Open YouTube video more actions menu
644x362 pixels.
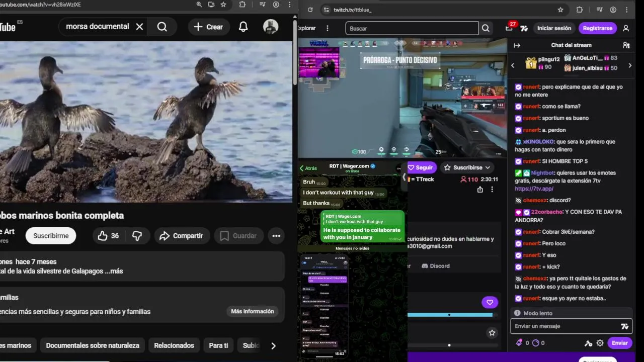(276, 236)
